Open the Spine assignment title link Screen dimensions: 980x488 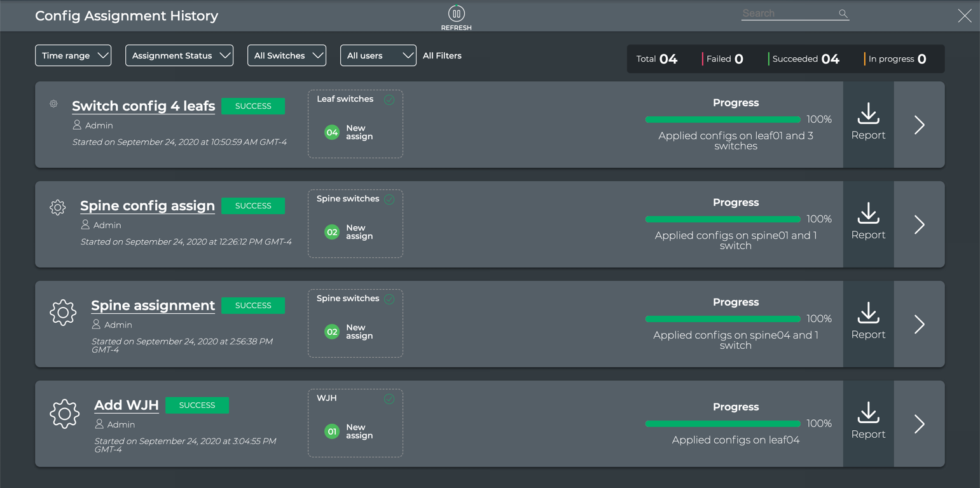pyautogui.click(x=153, y=306)
